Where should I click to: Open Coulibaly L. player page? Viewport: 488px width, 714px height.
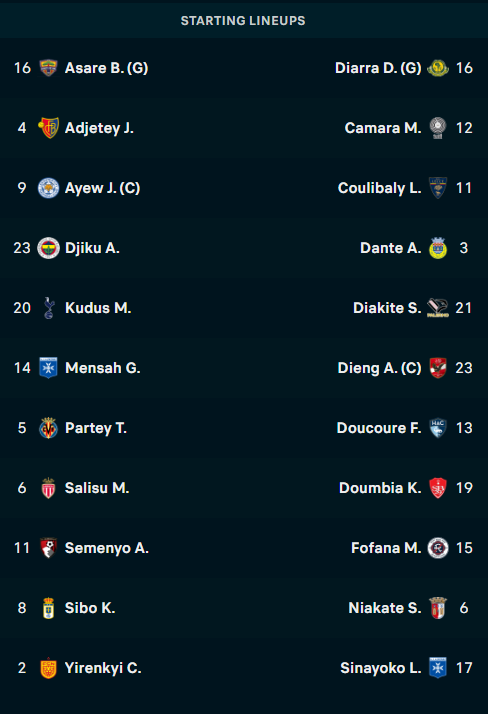379,188
